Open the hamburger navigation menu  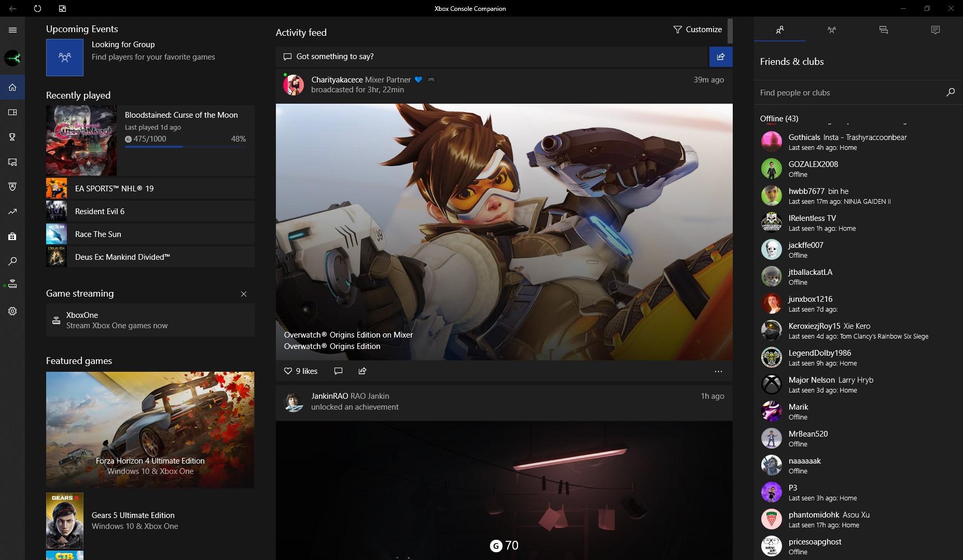[12, 30]
